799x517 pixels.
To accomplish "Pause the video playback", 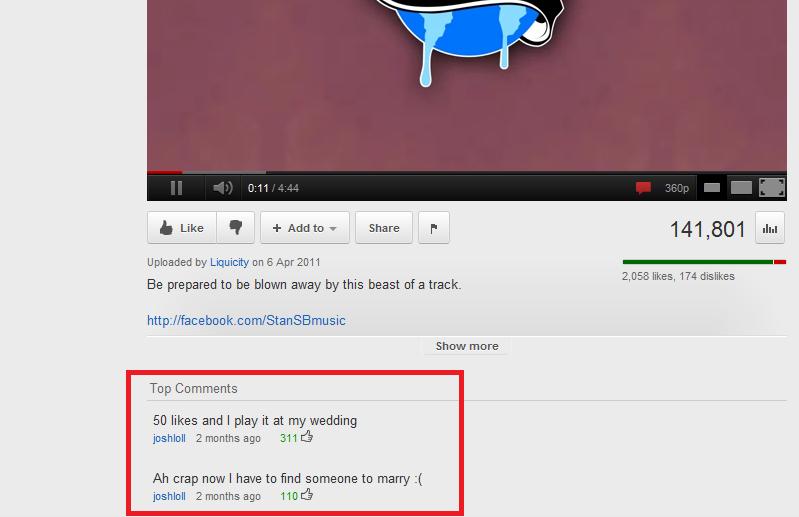I will pos(176,188).
